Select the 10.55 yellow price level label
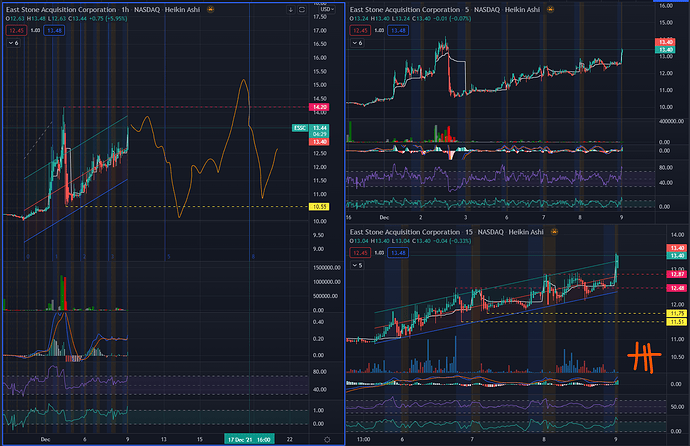The width and height of the screenshot is (690, 446). point(319,207)
